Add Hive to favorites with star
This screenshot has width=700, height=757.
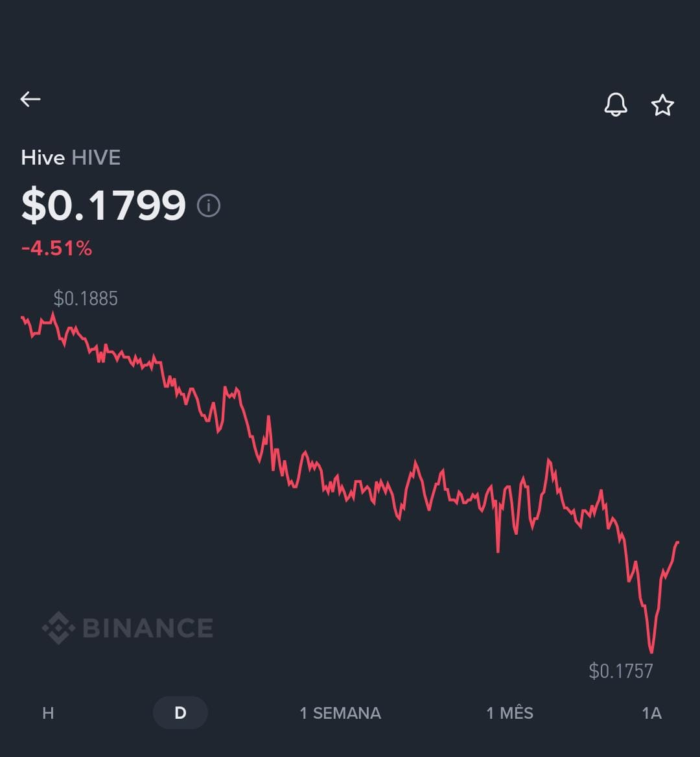click(662, 105)
